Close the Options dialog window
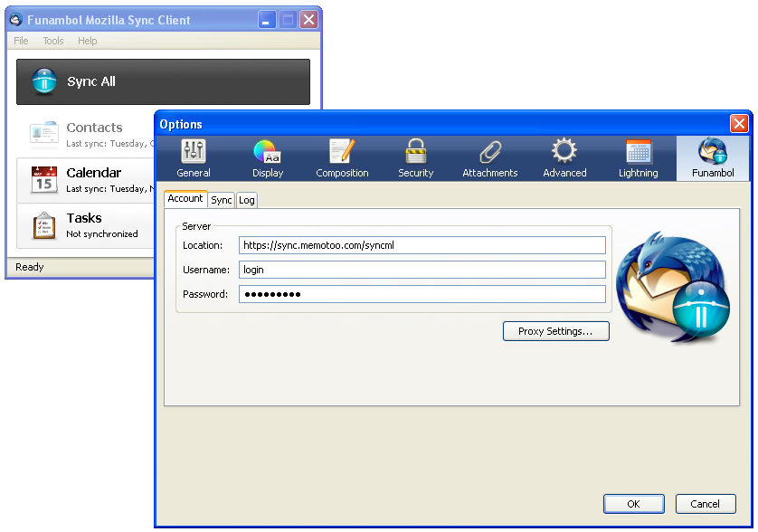This screenshot has height=532, width=758. 739,124
